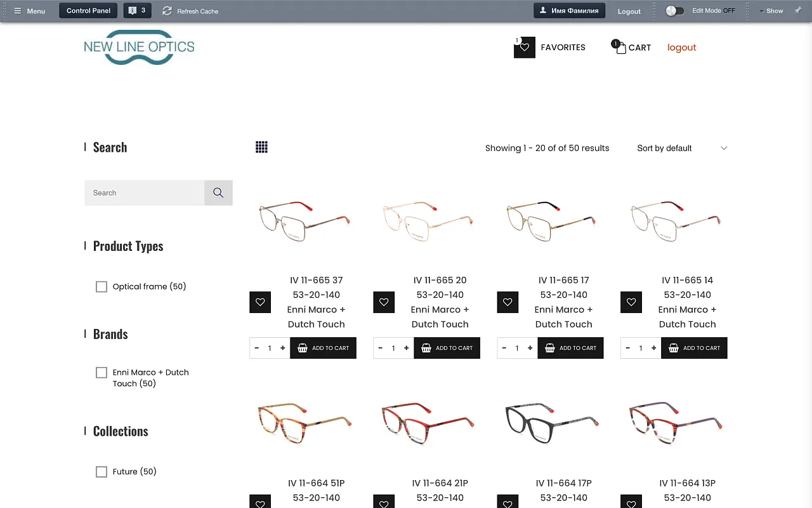
Task: Open the shopping cart bag icon
Action: coord(620,48)
